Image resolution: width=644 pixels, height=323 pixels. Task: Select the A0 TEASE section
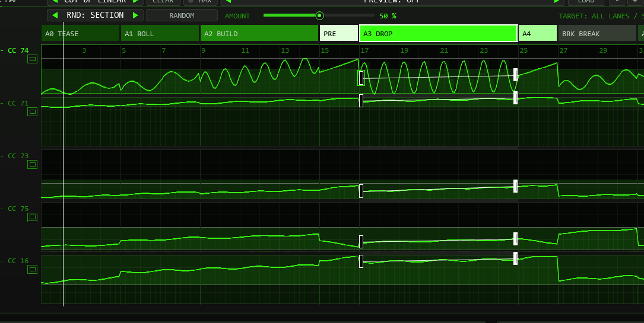[x=81, y=34]
